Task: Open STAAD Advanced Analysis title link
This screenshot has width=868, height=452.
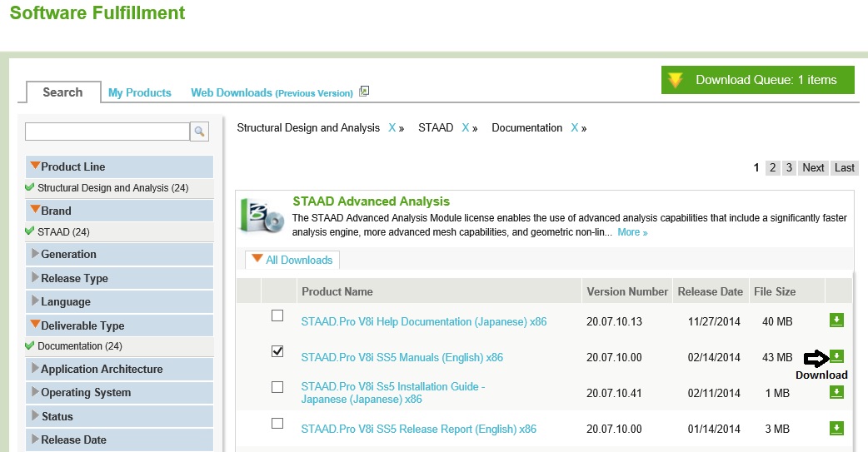Action: (371, 201)
